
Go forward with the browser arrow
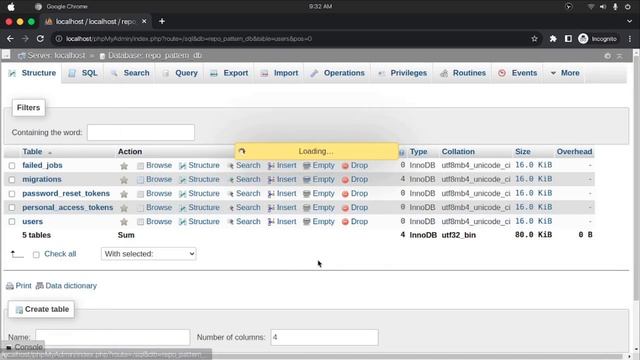click(25, 39)
